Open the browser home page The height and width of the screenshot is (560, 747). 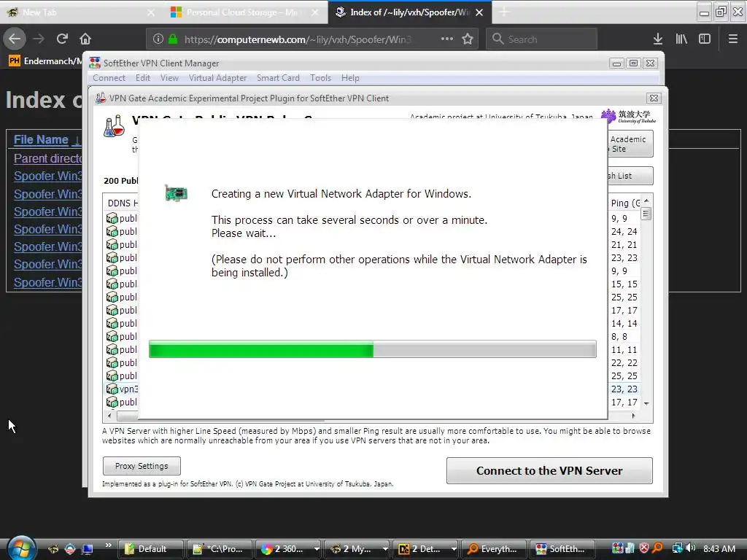tap(85, 39)
